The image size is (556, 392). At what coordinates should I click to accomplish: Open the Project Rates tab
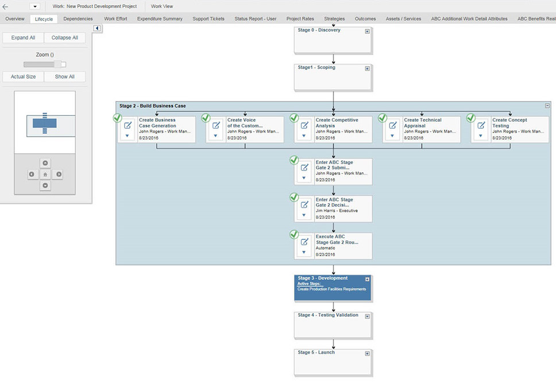300,19
